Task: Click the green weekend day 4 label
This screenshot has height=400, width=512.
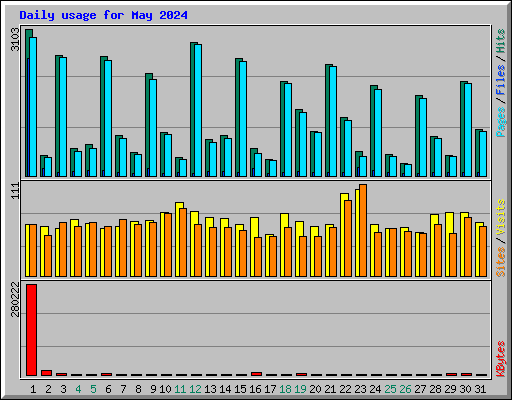Action: click(x=78, y=389)
